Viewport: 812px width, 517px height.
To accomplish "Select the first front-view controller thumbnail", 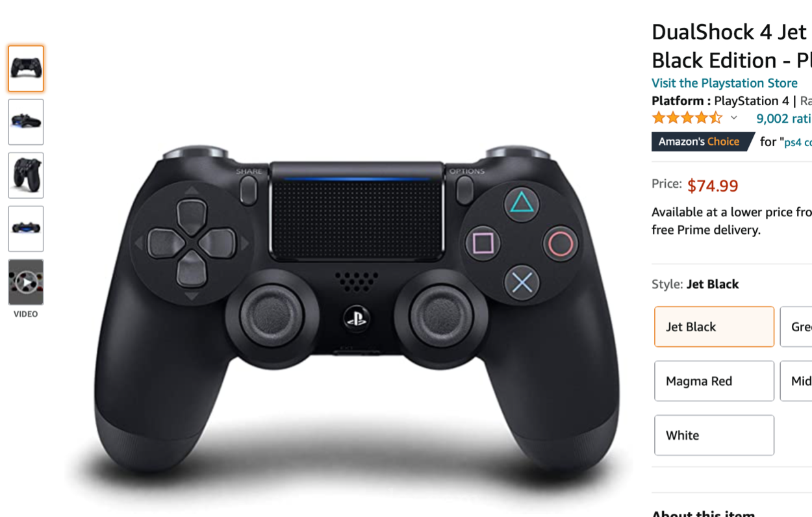I will click(x=26, y=68).
